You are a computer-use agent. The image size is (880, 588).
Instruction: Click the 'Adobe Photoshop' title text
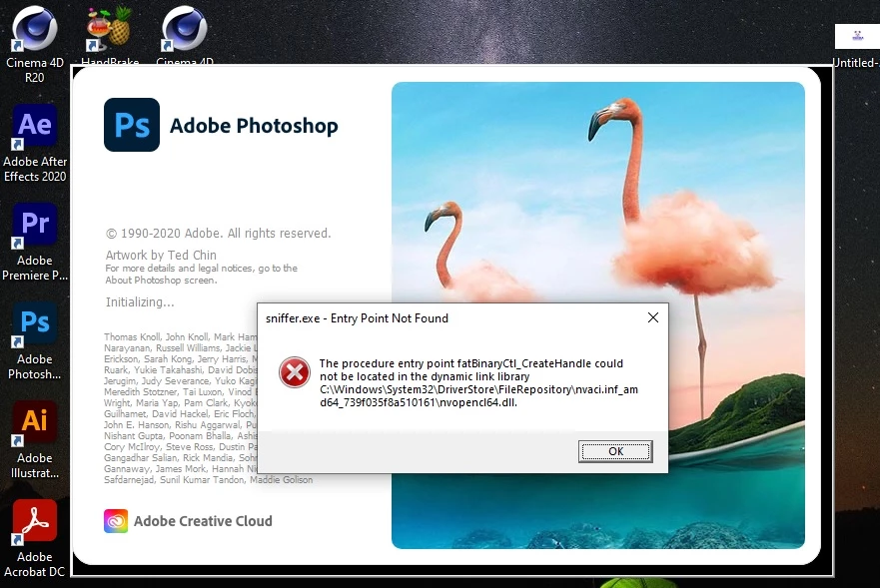point(254,126)
